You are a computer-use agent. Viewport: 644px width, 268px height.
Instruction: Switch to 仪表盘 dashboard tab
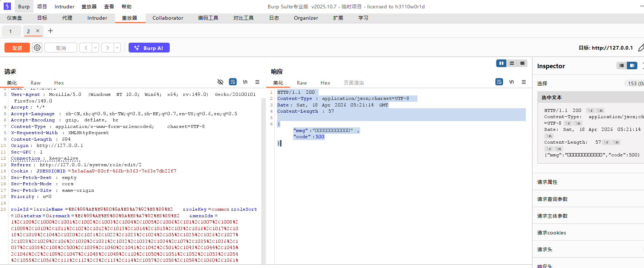[14, 18]
